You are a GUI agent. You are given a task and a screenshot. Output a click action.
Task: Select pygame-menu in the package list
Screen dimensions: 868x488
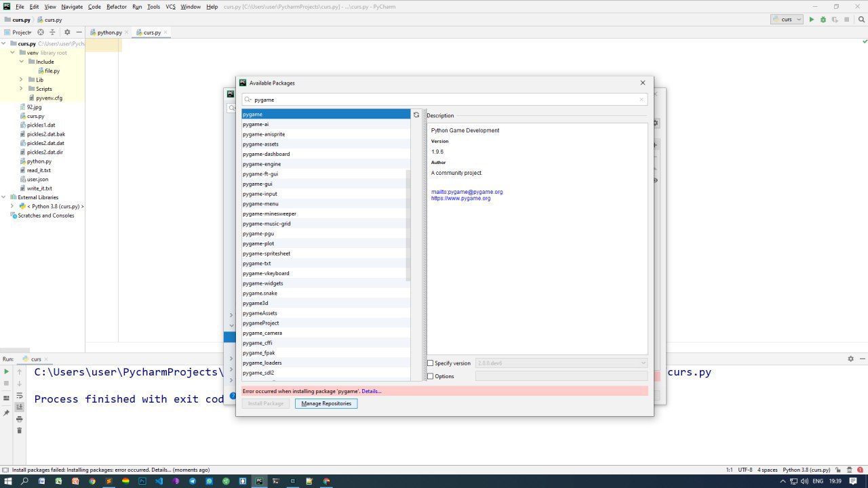[326, 203]
